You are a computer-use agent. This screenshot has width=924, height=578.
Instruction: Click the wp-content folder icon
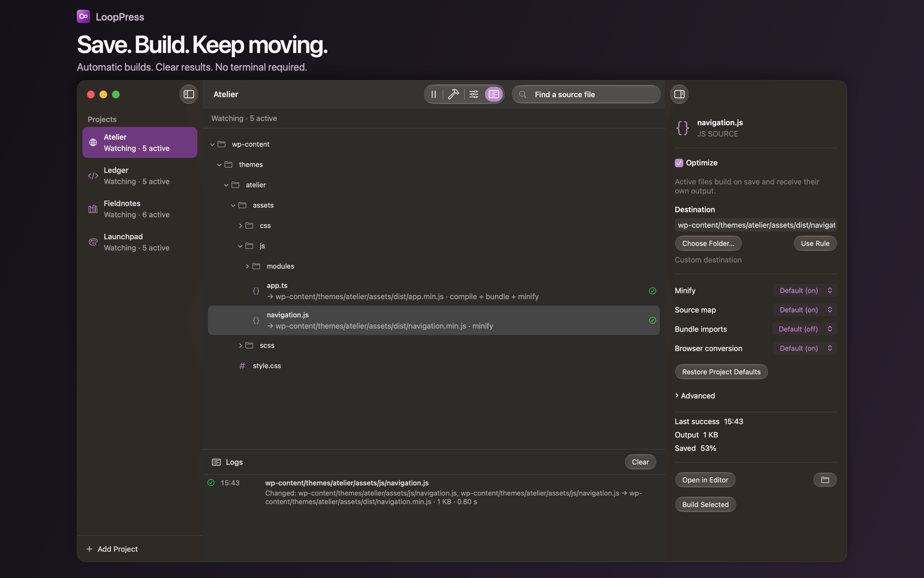pos(221,144)
